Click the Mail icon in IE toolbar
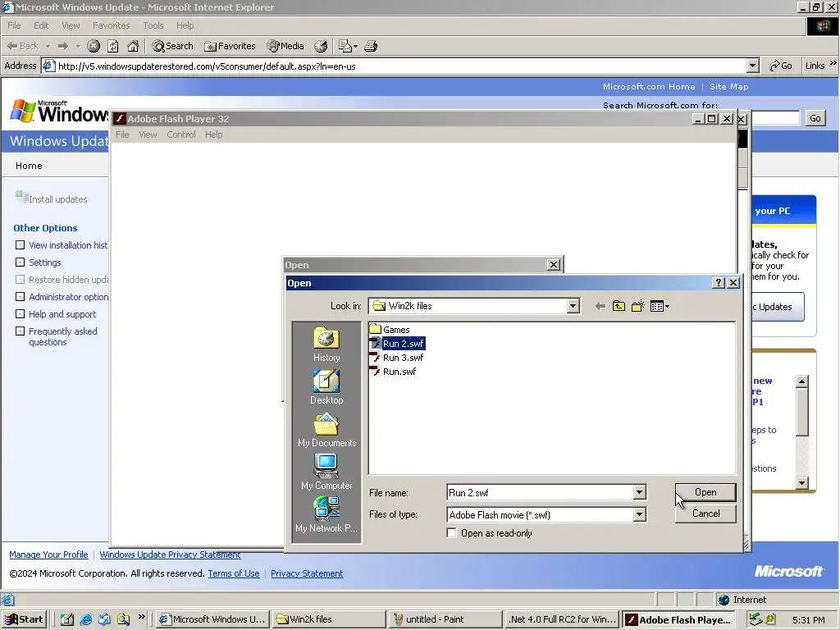The width and height of the screenshot is (840, 630). tap(348, 46)
